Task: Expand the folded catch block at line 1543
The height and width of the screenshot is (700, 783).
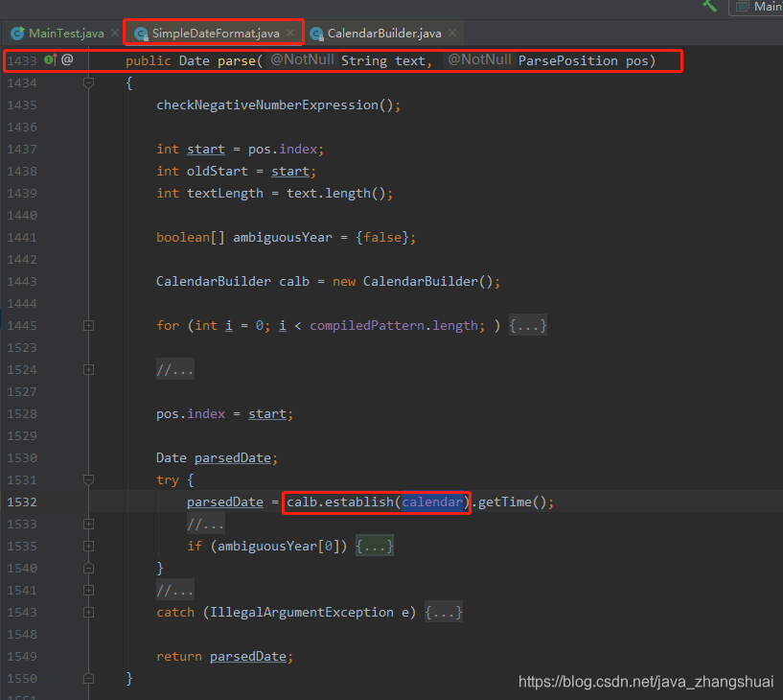Action: [x=88, y=612]
